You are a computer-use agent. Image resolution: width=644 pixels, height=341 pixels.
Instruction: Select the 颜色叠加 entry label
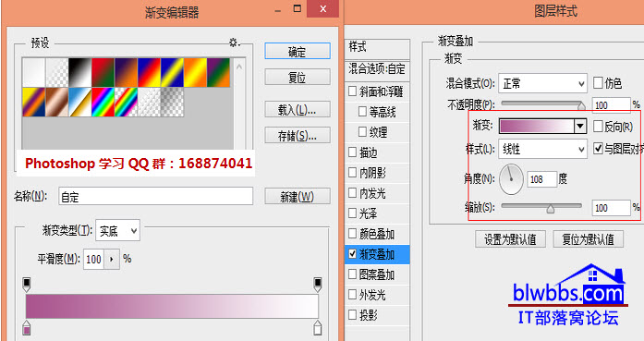pos(377,234)
